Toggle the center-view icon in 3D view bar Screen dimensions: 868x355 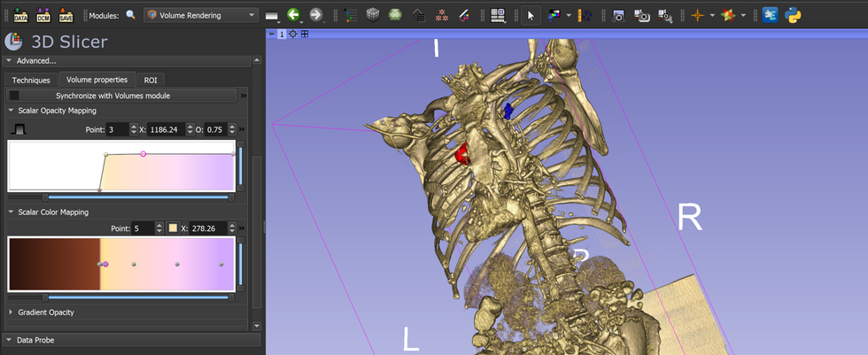(x=293, y=35)
